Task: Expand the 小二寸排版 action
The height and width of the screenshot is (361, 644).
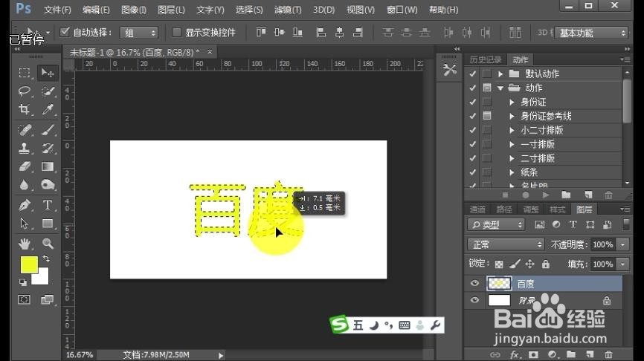Action: click(512, 130)
